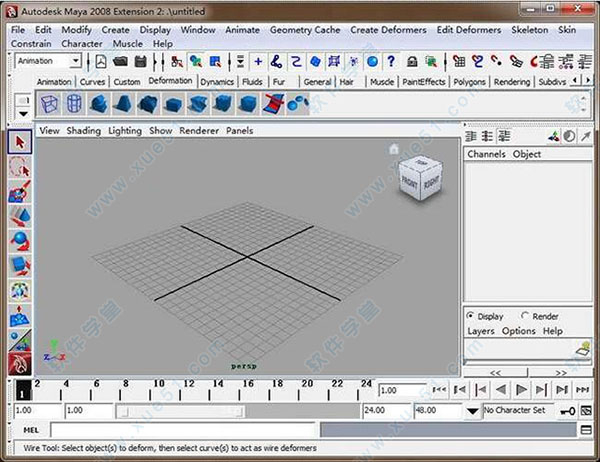Click the Wire Tool shelf icon
The width and height of the screenshot is (600, 462).
[273, 104]
